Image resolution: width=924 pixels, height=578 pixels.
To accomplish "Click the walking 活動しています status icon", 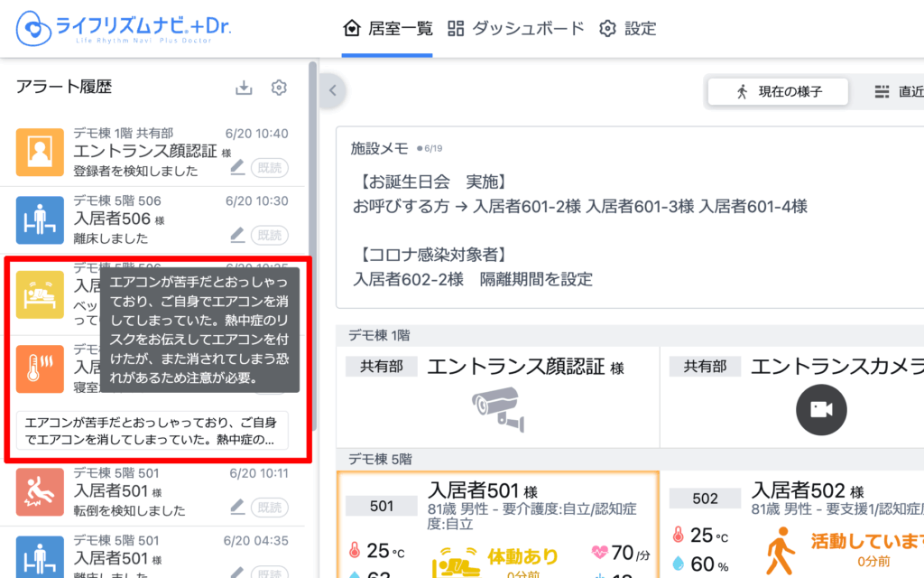I will pyautogui.click(x=781, y=551).
